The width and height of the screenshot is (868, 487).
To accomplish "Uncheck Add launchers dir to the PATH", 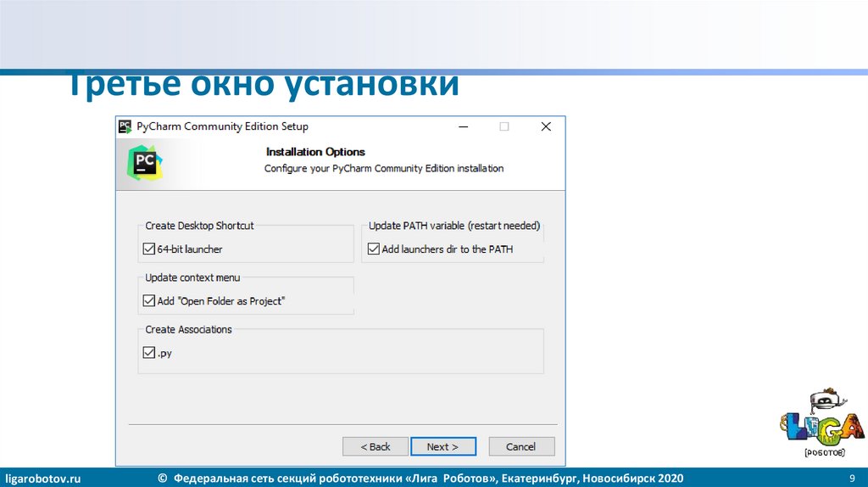I will click(374, 249).
